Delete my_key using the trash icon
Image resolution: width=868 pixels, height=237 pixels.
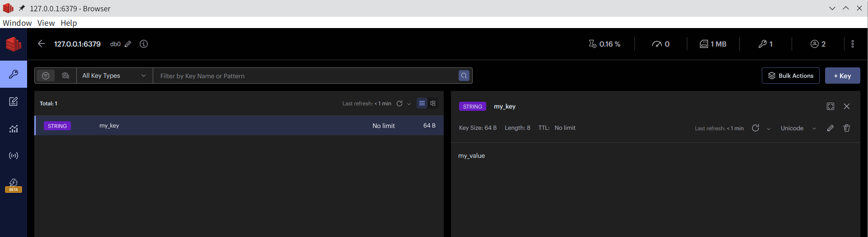point(847,128)
